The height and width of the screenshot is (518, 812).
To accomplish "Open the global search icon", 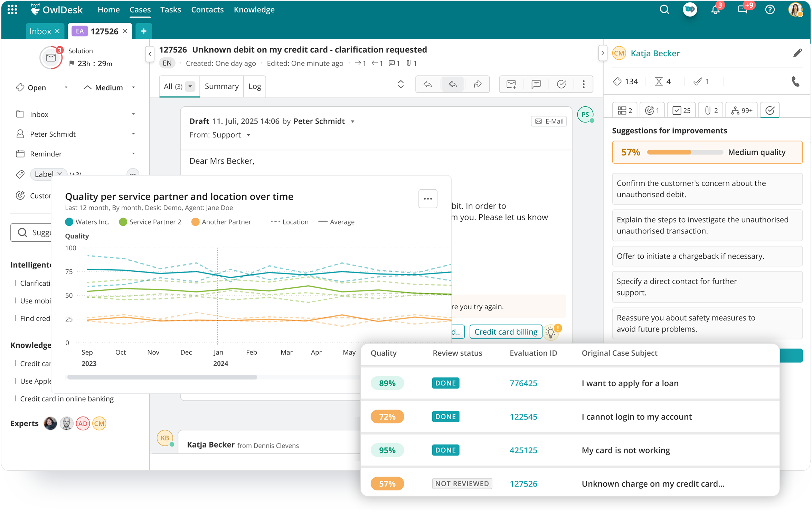I will click(664, 10).
